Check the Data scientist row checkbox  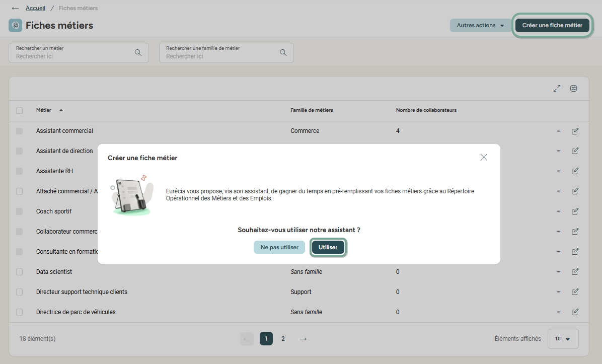pos(20,272)
